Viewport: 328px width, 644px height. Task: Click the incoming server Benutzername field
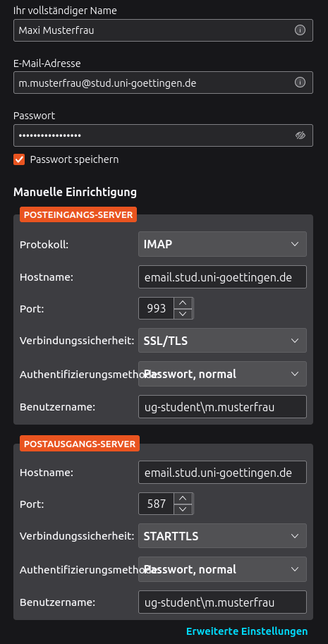[222, 406]
